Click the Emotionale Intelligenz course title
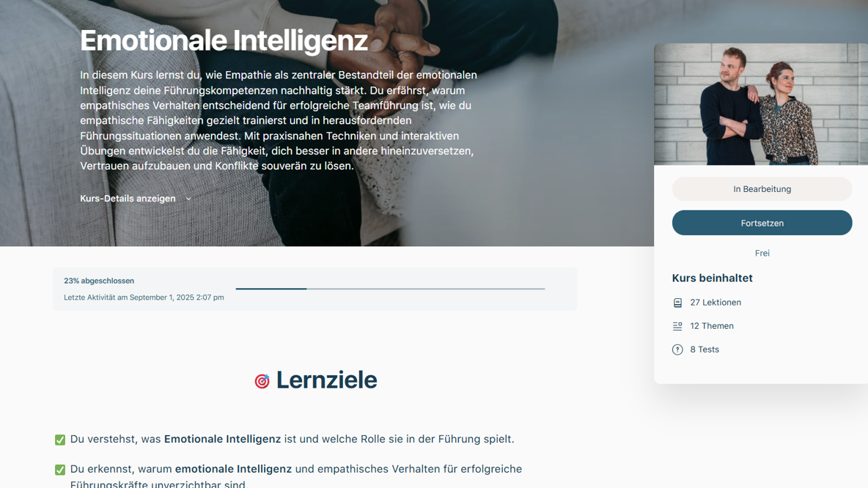The width and height of the screenshot is (868, 488). coord(224,40)
